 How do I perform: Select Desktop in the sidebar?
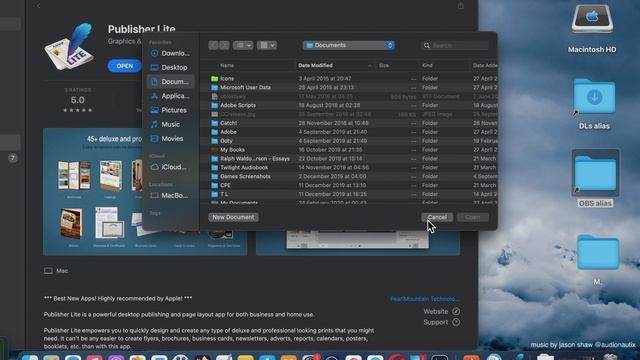click(x=170, y=67)
